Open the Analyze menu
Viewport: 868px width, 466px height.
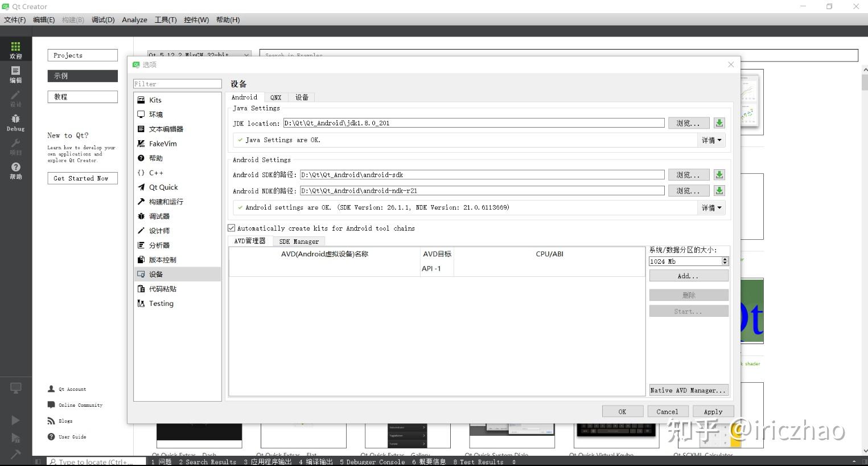pos(135,20)
